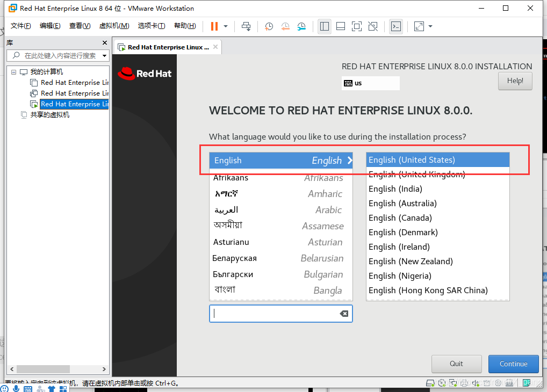Click the sound card status icon

click(476, 383)
